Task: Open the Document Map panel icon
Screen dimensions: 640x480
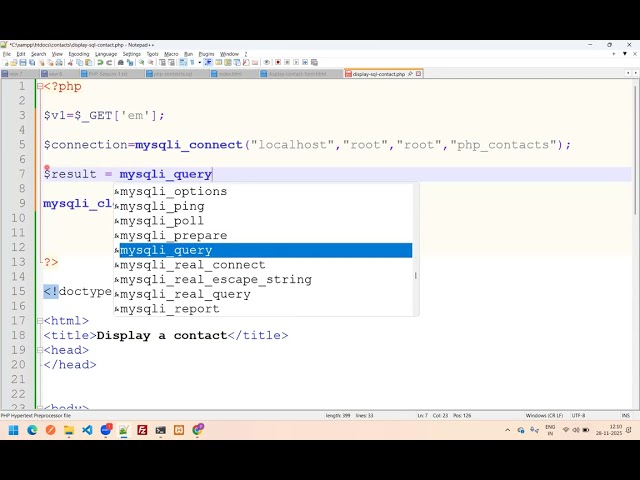Action: coord(228,62)
